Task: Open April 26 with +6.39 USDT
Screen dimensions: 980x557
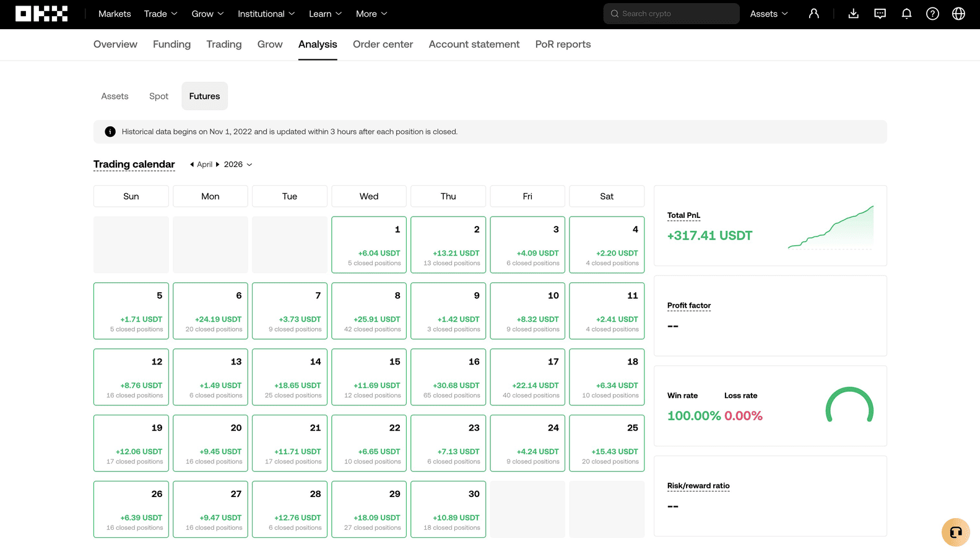Action: 131,509
